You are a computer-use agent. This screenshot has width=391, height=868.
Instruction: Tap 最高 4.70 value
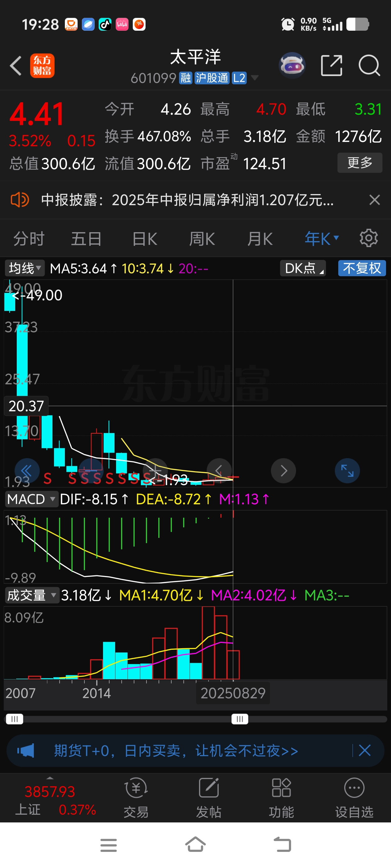tap(271, 109)
